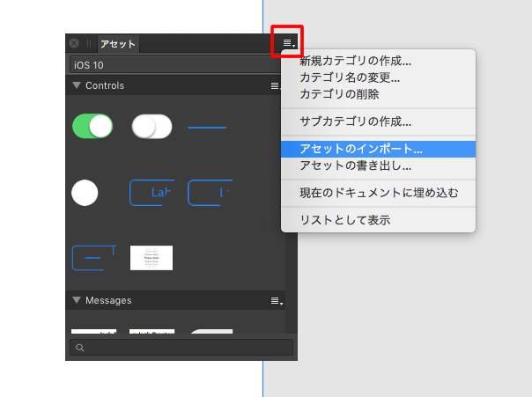Select the white disabled switch asset
This screenshot has width=532, height=397.
pos(151,126)
